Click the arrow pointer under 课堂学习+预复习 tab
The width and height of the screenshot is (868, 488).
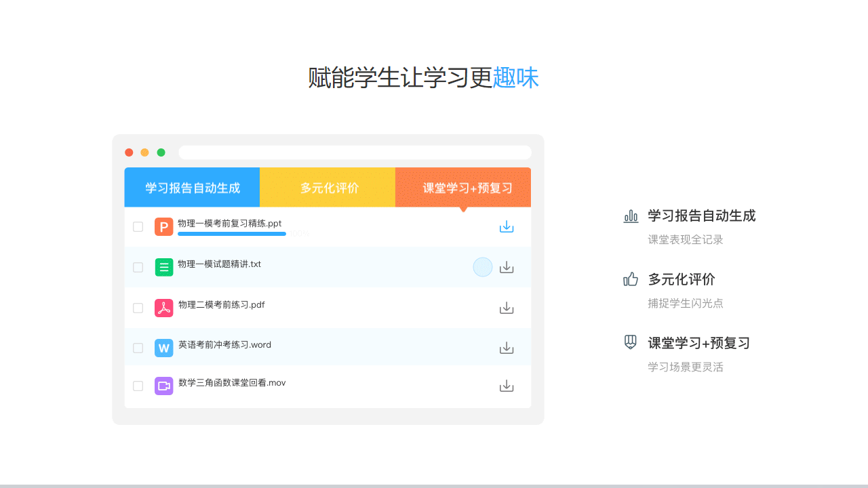coord(463,209)
